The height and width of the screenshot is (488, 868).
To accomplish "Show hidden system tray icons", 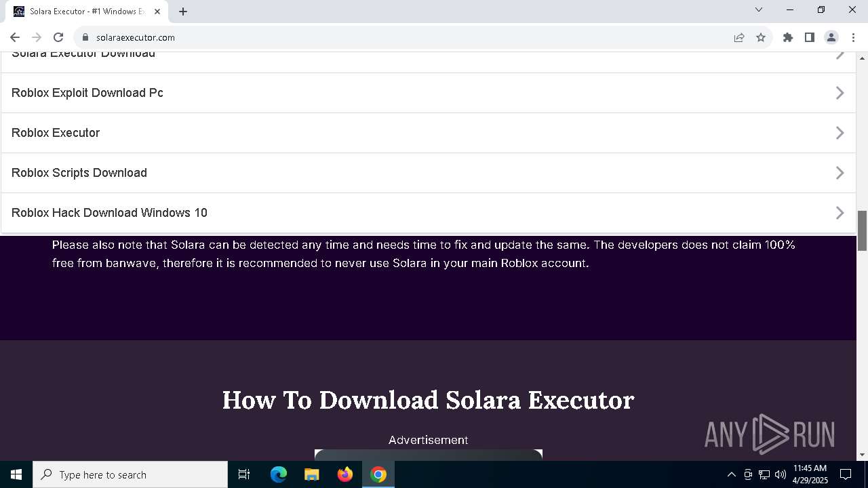I will (731, 474).
